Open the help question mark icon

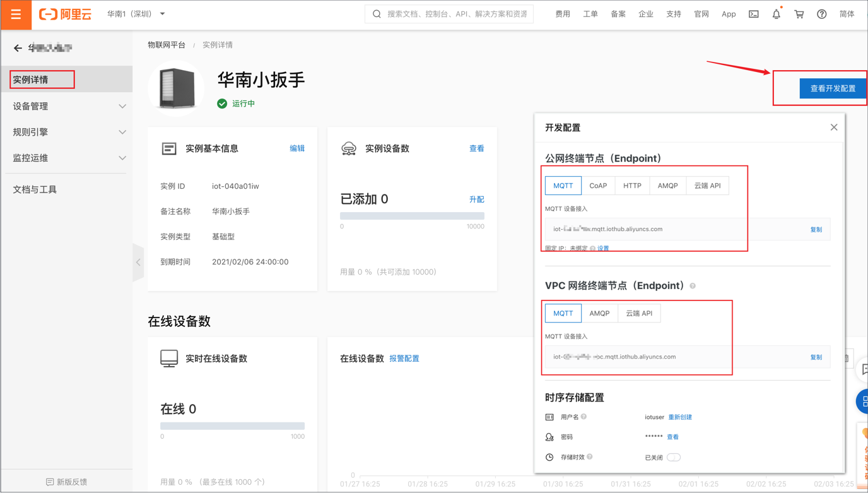(822, 14)
